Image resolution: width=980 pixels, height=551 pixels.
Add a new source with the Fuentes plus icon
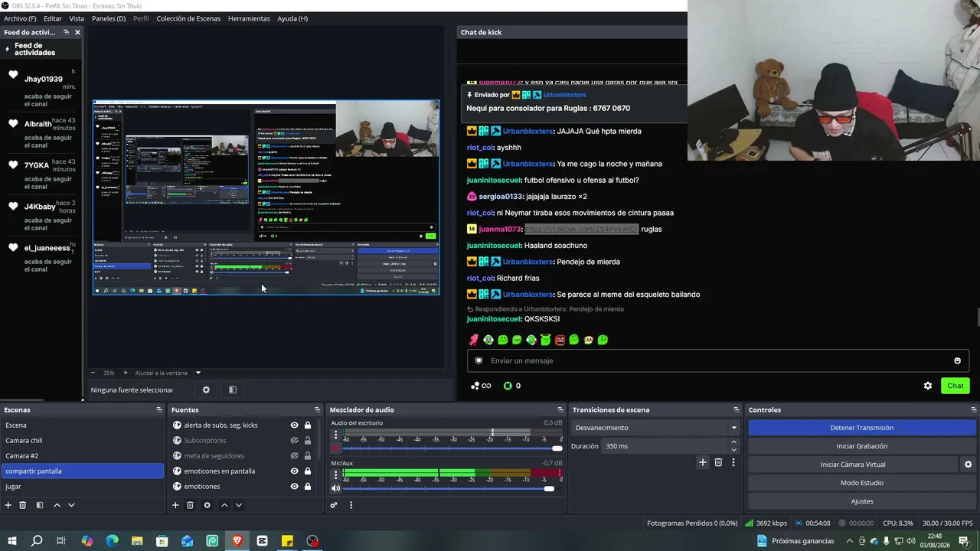pyautogui.click(x=175, y=505)
